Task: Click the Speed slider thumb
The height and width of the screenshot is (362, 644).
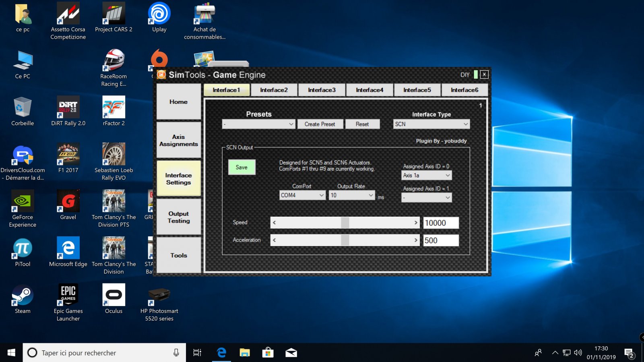Action: pos(345,223)
